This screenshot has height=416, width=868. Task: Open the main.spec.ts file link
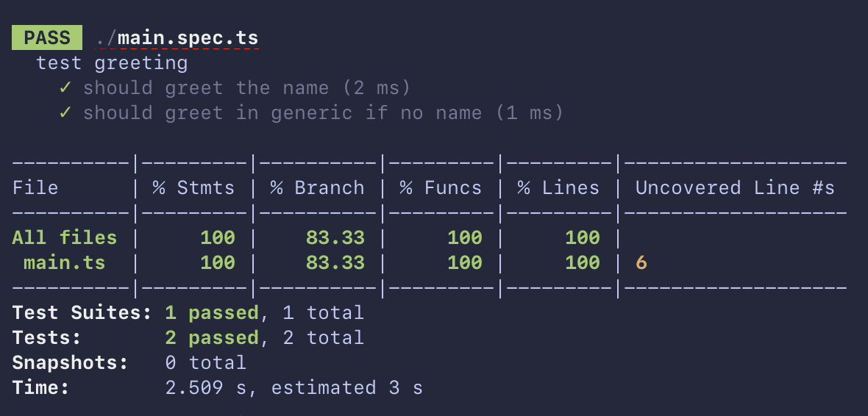[x=177, y=38]
